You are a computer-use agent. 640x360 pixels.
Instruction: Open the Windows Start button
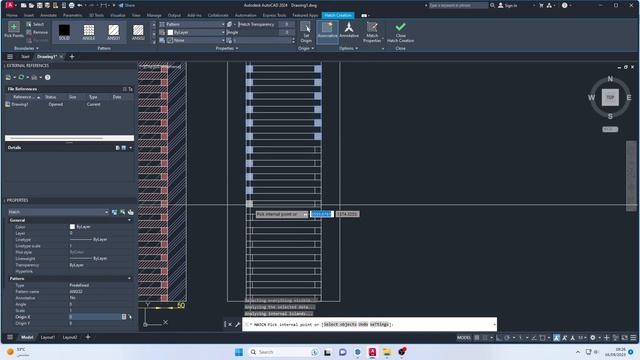click(x=239, y=352)
